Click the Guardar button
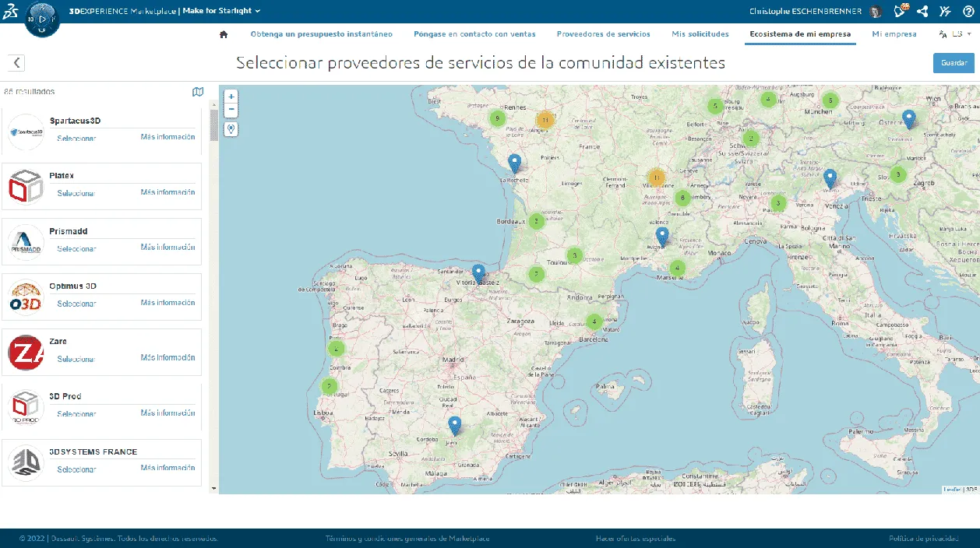 (x=953, y=62)
